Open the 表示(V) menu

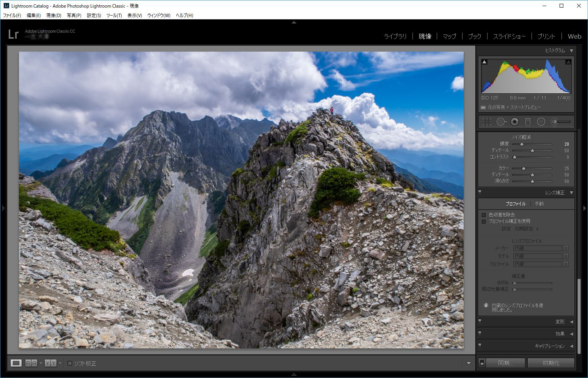click(x=135, y=16)
